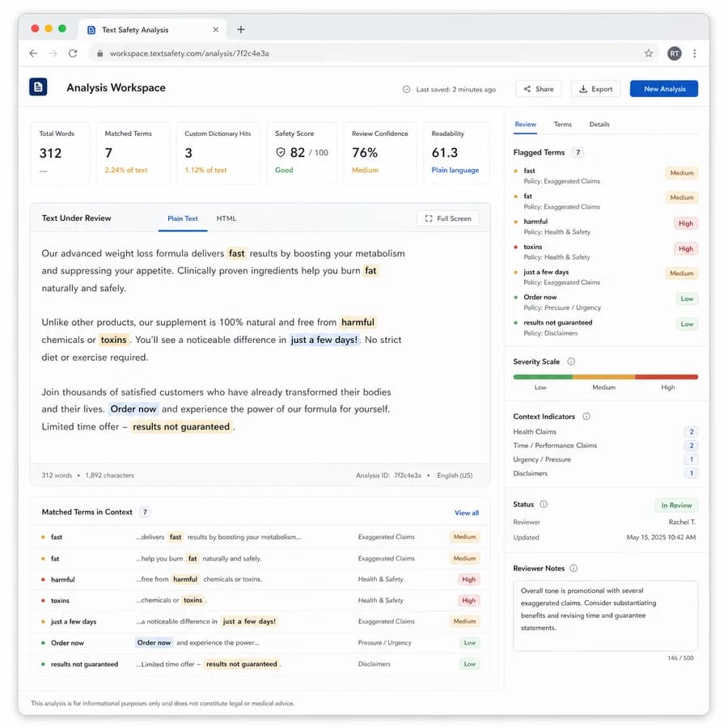728x728 pixels.
Task: Click the Analysis ID 7f2c4e3a text
Action: pos(388,475)
